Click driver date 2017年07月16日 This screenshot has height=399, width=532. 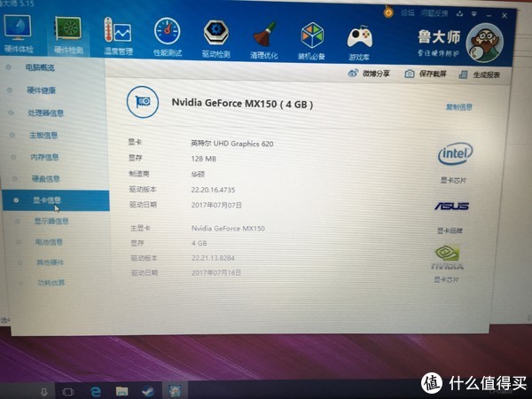[x=216, y=272]
